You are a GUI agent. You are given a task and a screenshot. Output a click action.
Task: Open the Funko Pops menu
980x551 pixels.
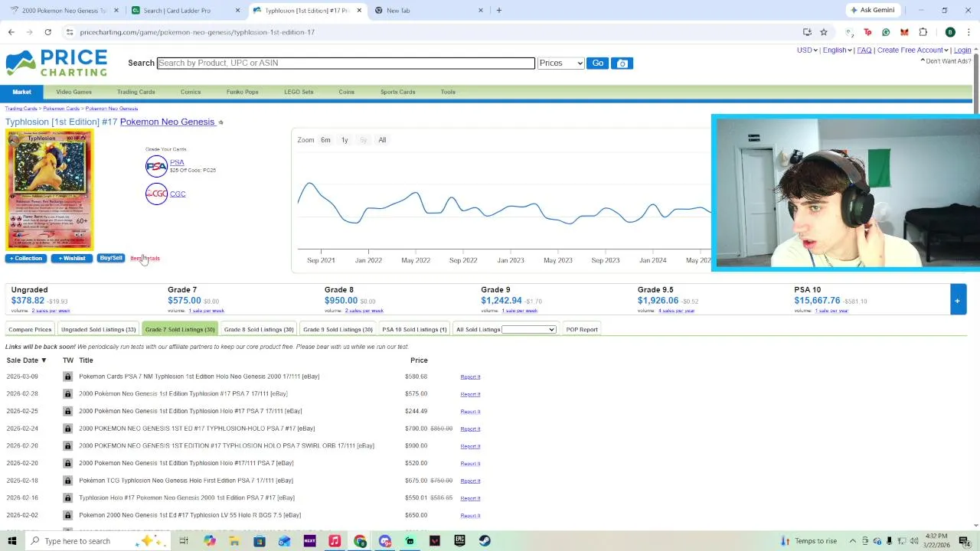point(242,92)
